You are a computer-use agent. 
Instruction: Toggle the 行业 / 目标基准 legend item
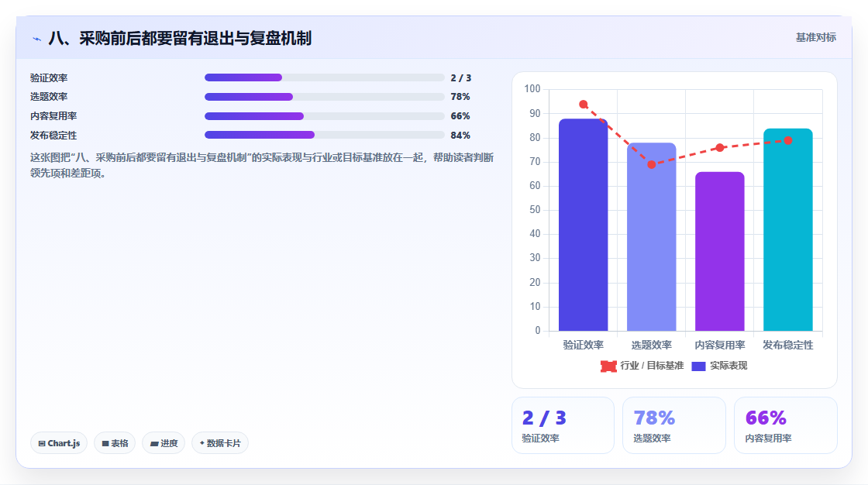642,366
